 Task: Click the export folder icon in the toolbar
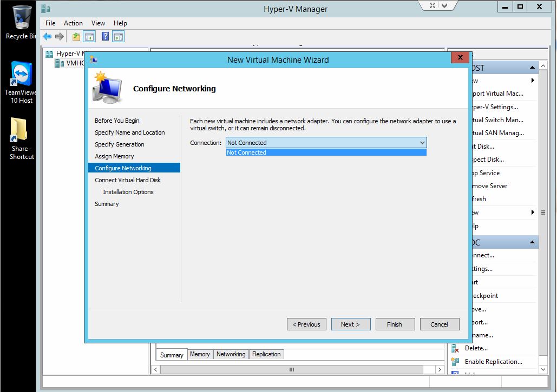pyautogui.click(x=76, y=36)
